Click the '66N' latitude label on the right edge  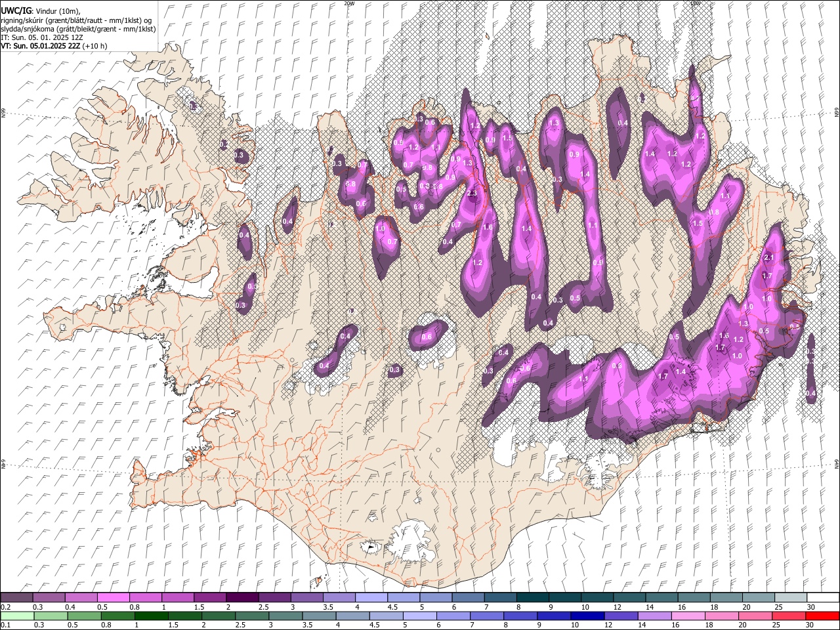point(837,113)
